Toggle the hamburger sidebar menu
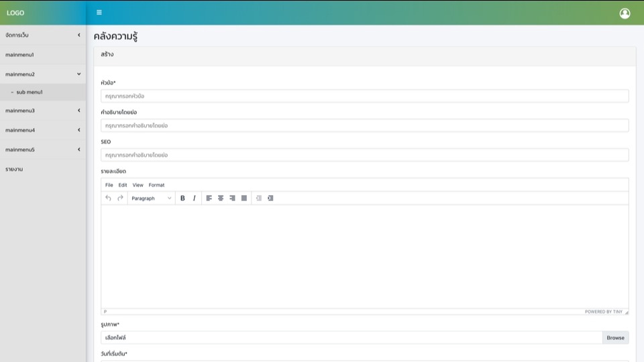 pos(99,13)
